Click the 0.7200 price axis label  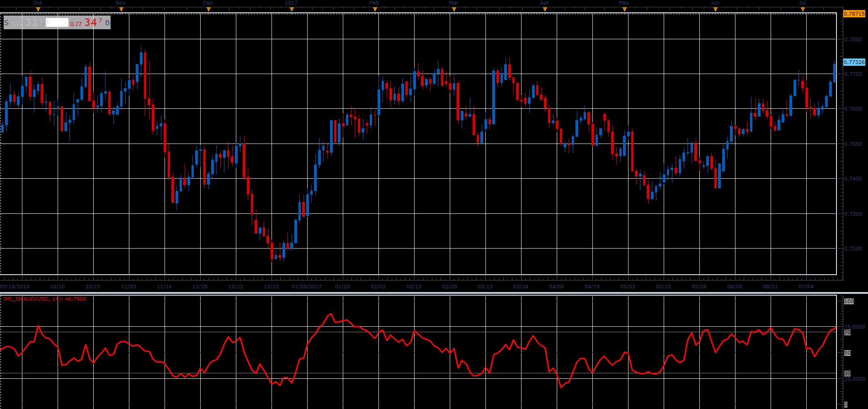[853, 249]
